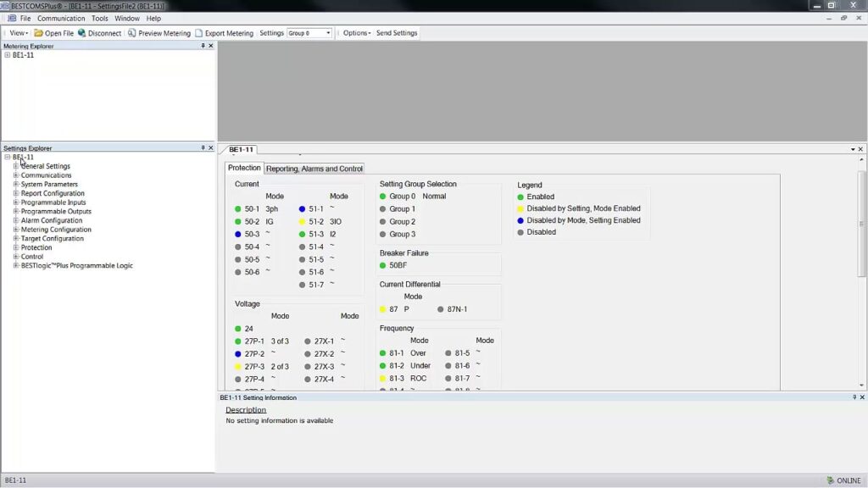
Task: Open the Communication menu
Action: point(61,18)
